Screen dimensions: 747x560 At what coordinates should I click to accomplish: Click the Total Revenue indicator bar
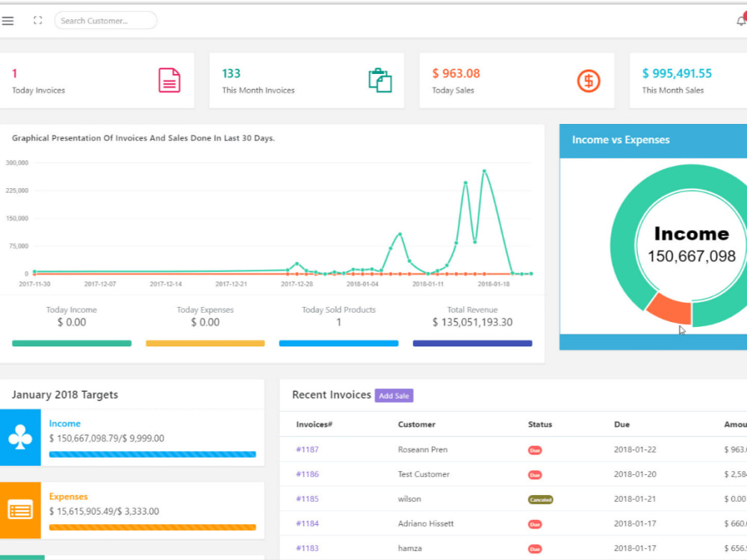click(x=472, y=343)
